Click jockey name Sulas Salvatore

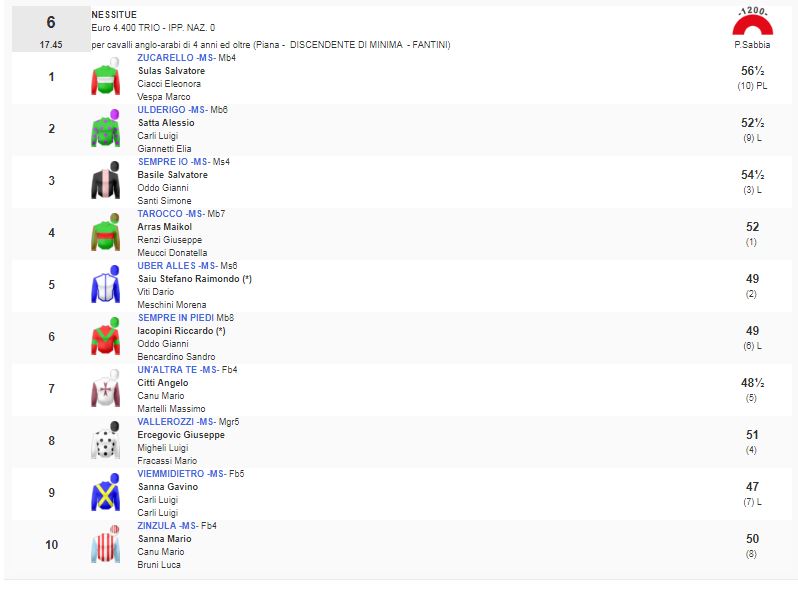(x=171, y=71)
